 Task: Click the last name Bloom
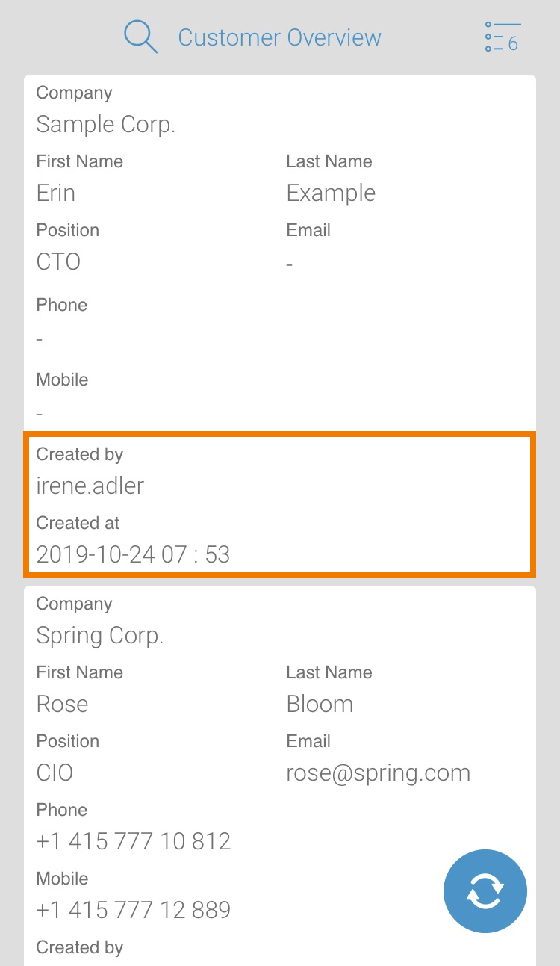pos(320,704)
